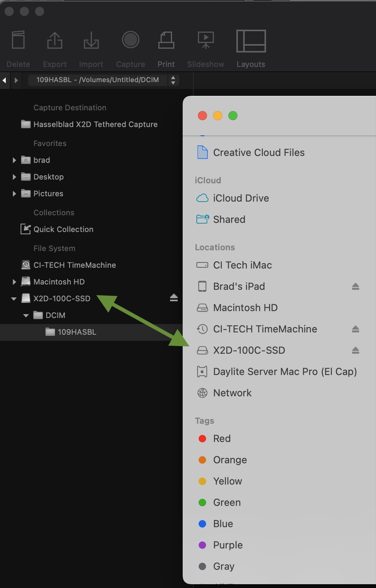The image size is (376, 588).
Task: Expand the brad folder
Action: (x=14, y=160)
